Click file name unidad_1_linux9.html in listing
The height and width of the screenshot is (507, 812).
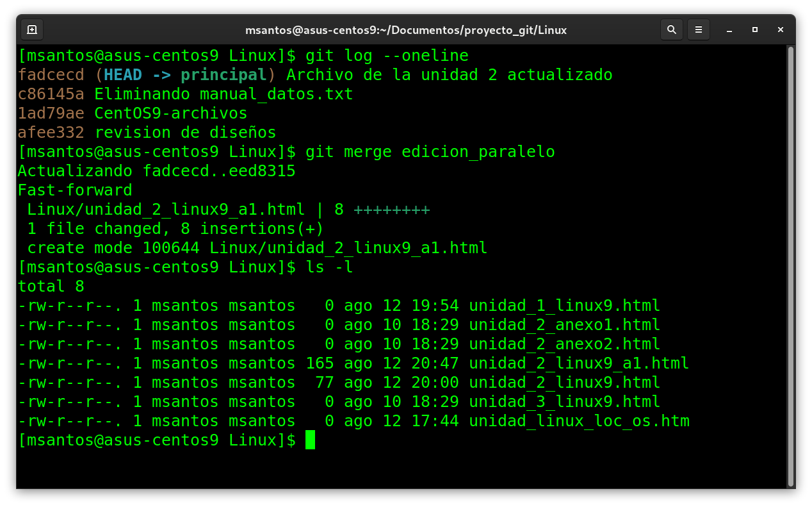tap(564, 306)
